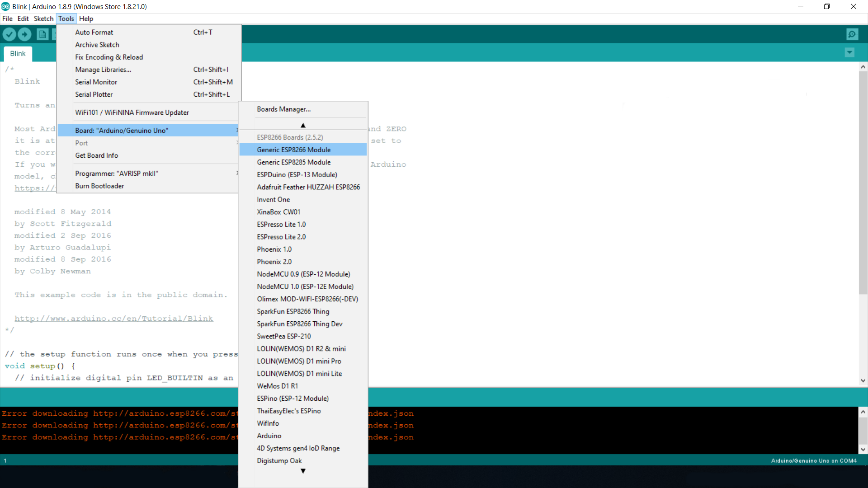This screenshot has width=868, height=488.
Task: Click the editor vertical scrollbar thumb
Action: 863,183
